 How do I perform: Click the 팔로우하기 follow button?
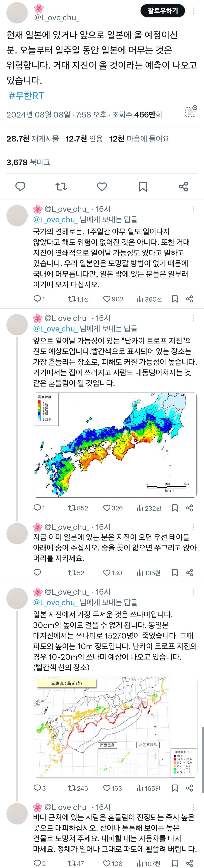(163, 11)
